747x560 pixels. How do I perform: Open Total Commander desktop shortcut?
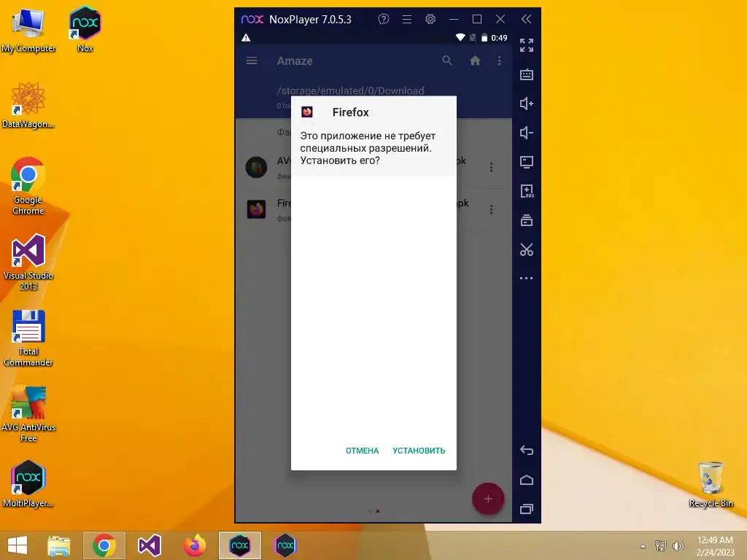(x=28, y=338)
